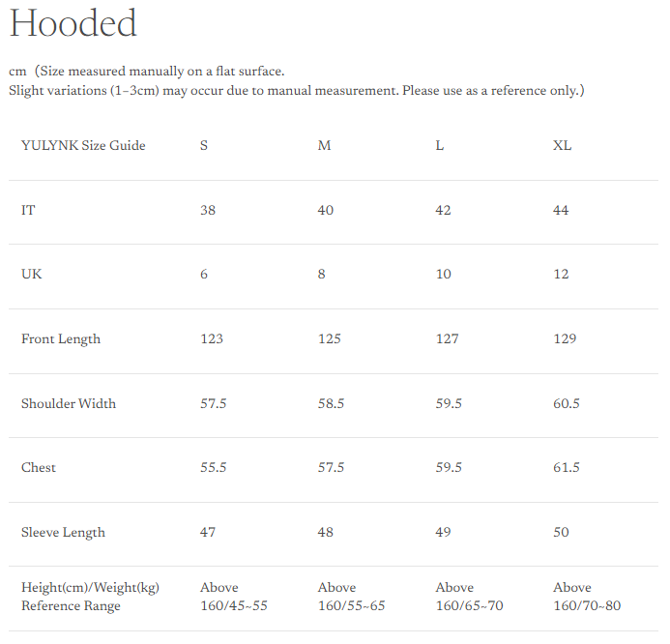Select the XL size column header
The height and width of the screenshot is (644, 670).
[x=562, y=146]
